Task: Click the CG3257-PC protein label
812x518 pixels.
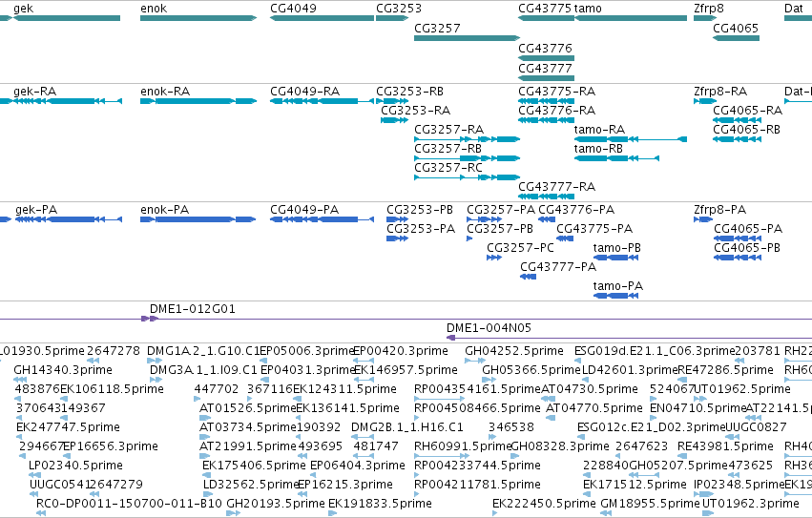Action: (520, 248)
